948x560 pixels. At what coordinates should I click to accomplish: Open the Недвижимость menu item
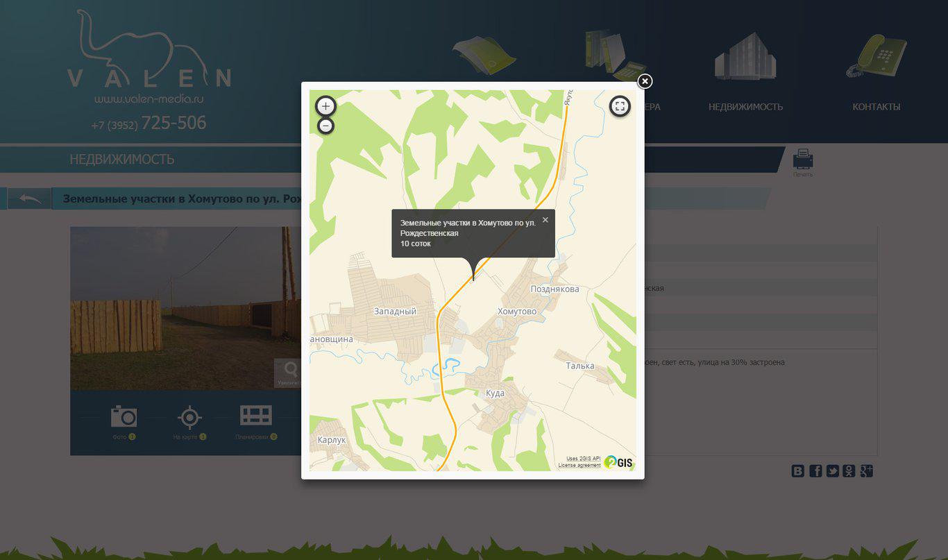(745, 107)
